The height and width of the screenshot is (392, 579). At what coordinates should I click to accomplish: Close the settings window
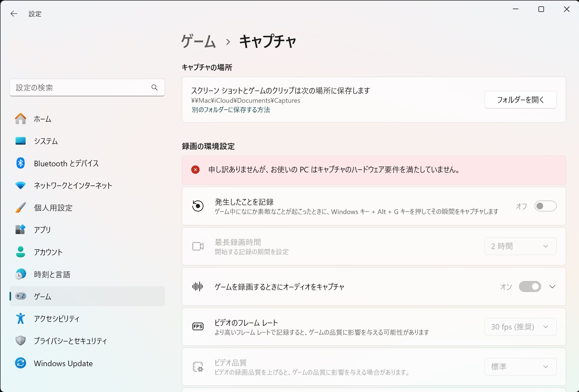tap(567, 9)
